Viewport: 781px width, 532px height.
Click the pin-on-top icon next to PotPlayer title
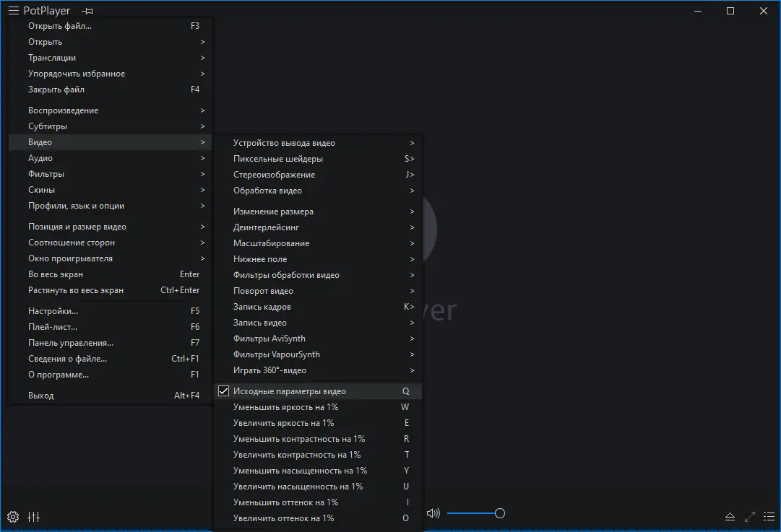point(87,11)
